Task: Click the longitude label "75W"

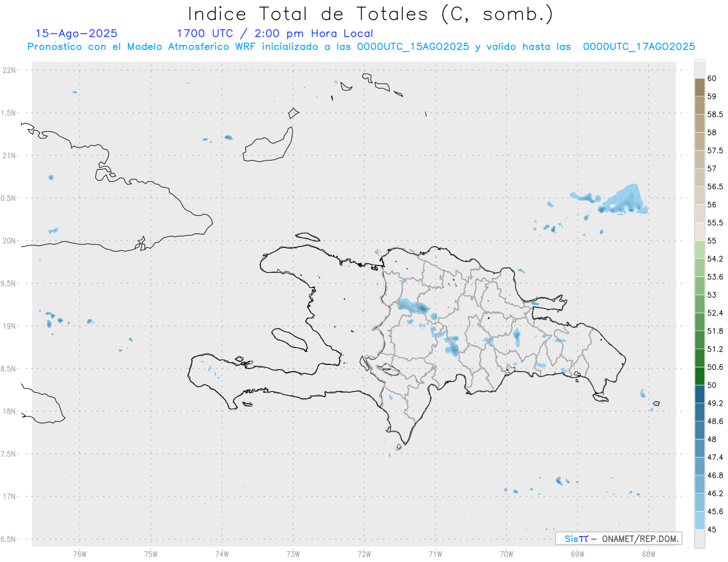Action: point(150,553)
